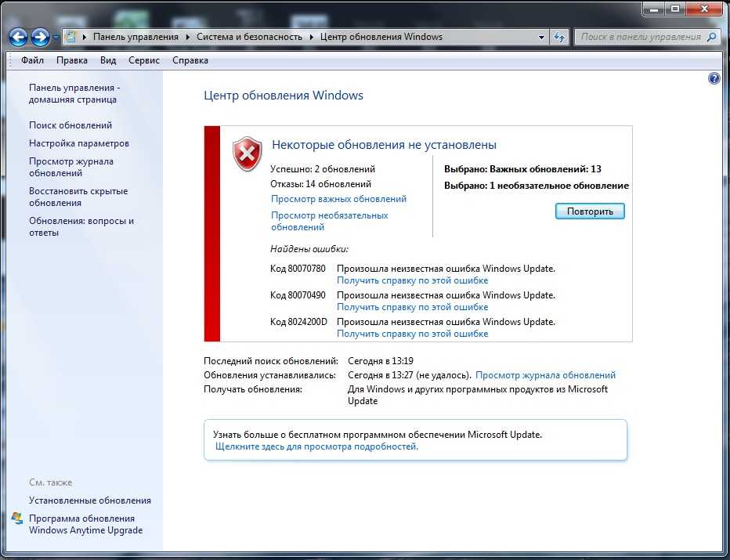Viewport: 730px width, 560px height.
Task: Open the Правка menu
Action: pos(72,60)
